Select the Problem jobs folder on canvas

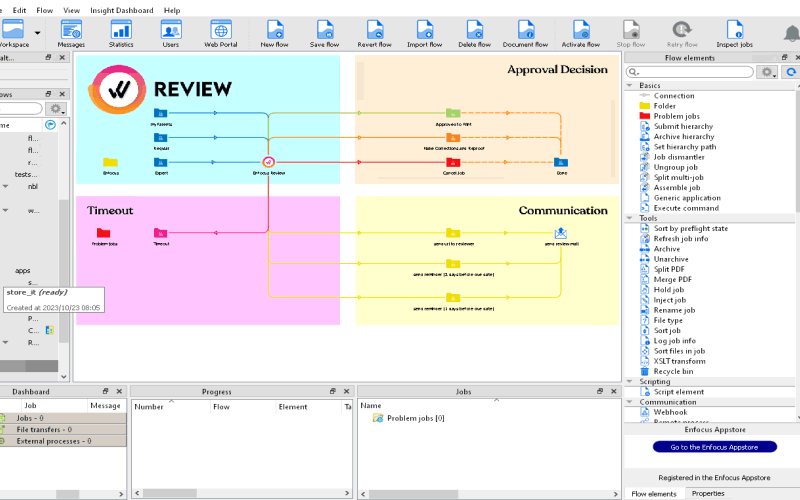point(104,233)
